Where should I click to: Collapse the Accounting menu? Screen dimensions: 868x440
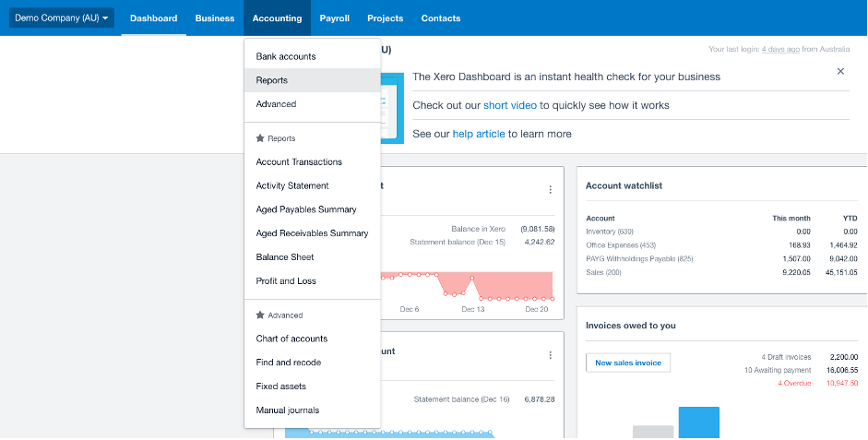(x=277, y=18)
